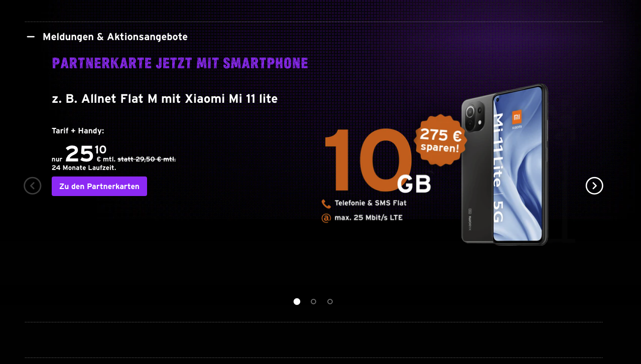Screen dimensions: 641x364
Task: Click the Meldungen & Aktionsangebote heading
Action: (x=115, y=37)
